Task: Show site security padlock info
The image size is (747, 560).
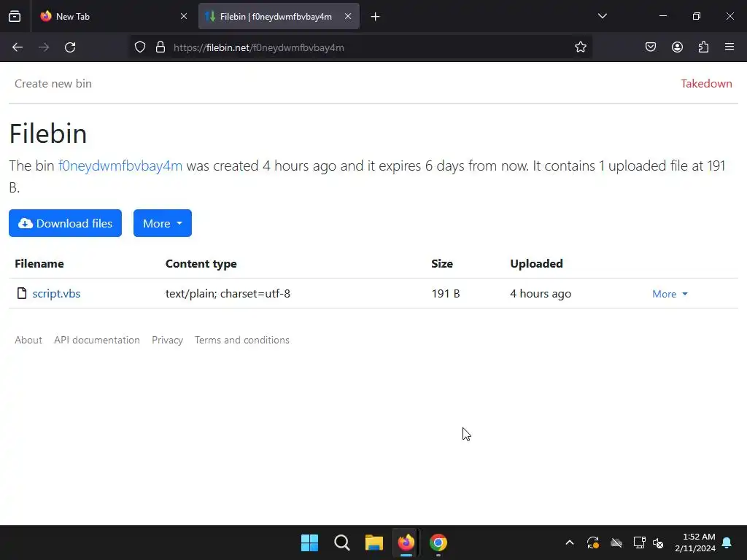Action: (160, 47)
